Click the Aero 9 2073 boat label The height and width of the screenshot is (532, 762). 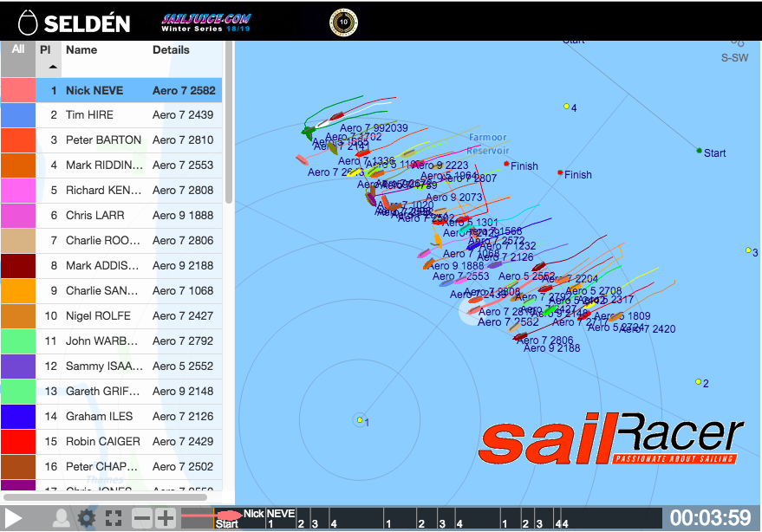(454, 198)
